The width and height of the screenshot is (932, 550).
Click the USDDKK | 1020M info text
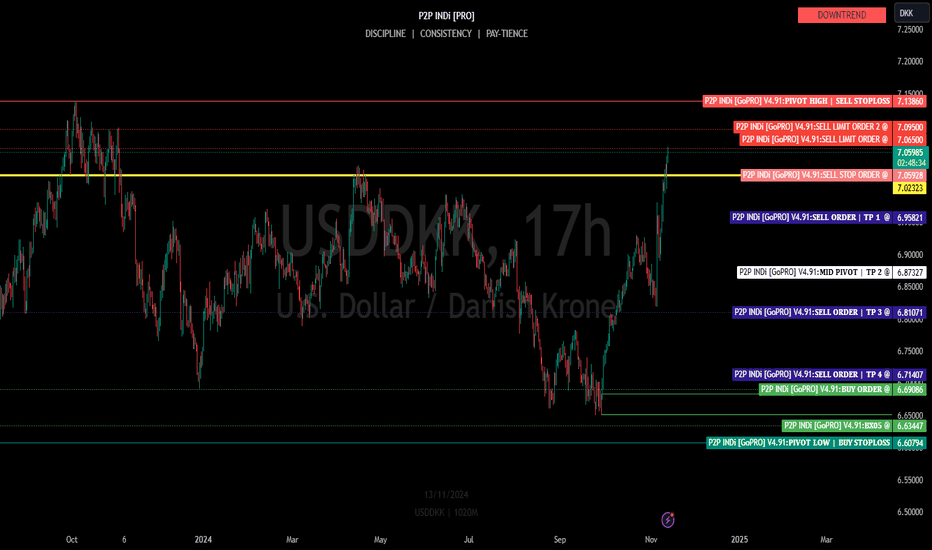coord(446,513)
